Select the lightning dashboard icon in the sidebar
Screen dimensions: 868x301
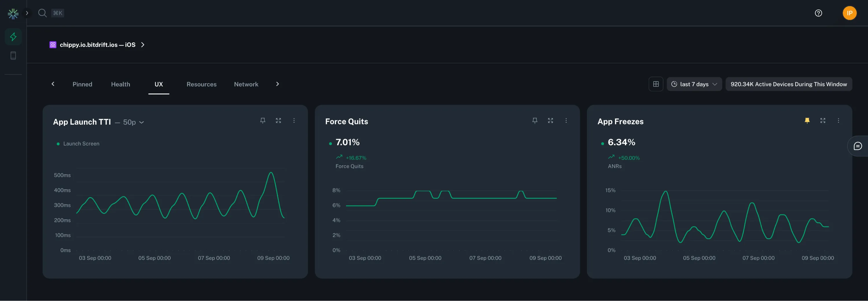(13, 37)
